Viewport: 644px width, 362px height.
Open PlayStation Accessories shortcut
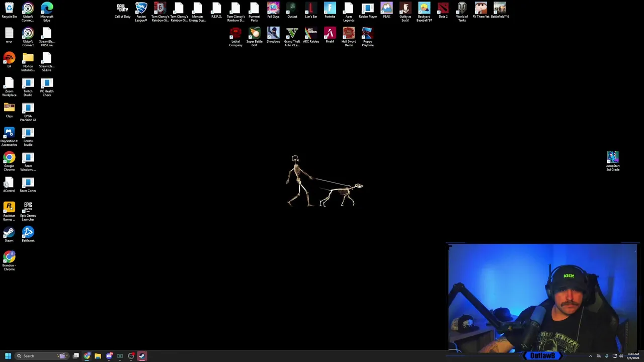tap(9, 137)
